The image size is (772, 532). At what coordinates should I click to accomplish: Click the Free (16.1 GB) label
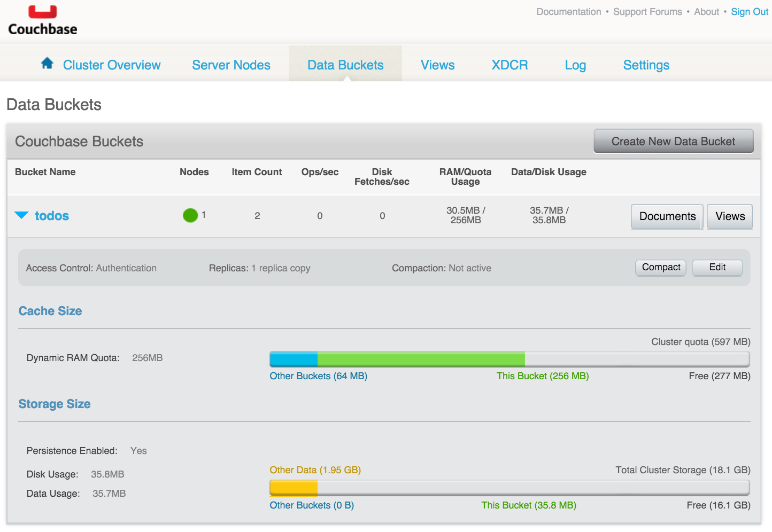tap(719, 505)
